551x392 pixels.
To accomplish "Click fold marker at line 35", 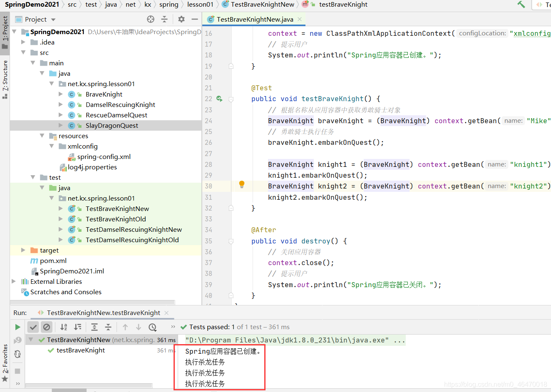I will 231,241.
